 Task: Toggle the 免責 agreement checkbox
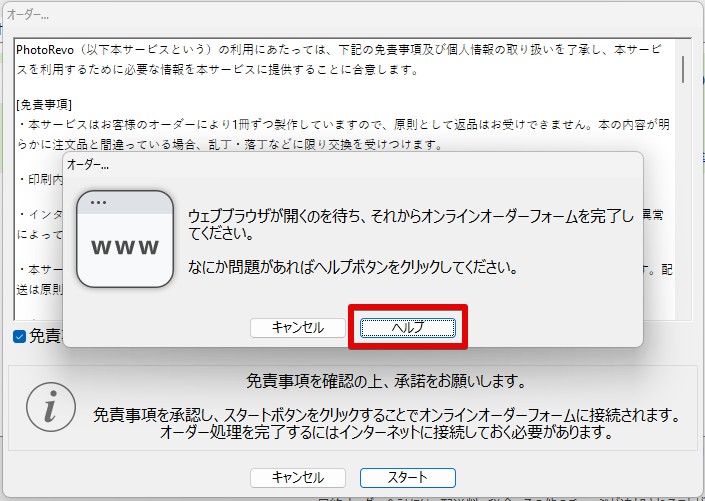[20, 336]
